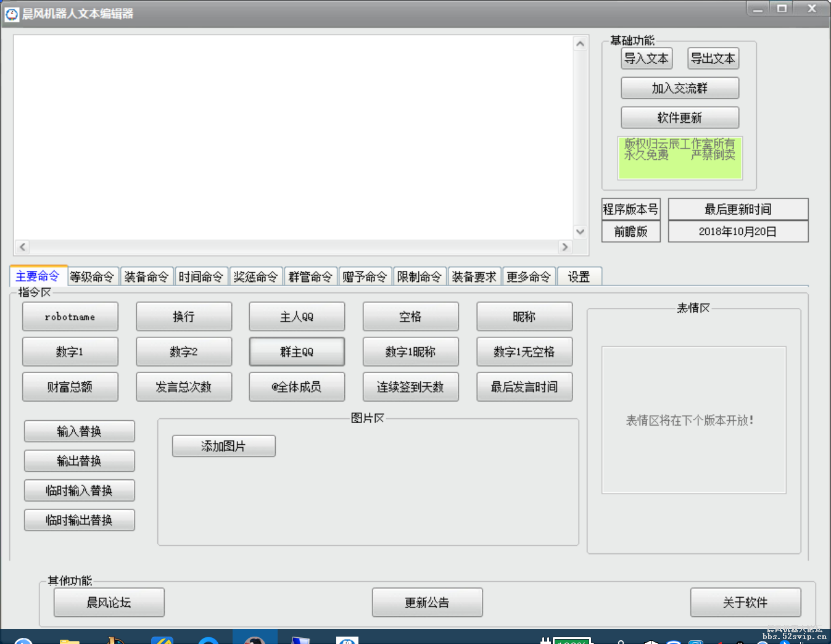
Task: Open the 加入交流群 join group button
Action: (x=679, y=88)
